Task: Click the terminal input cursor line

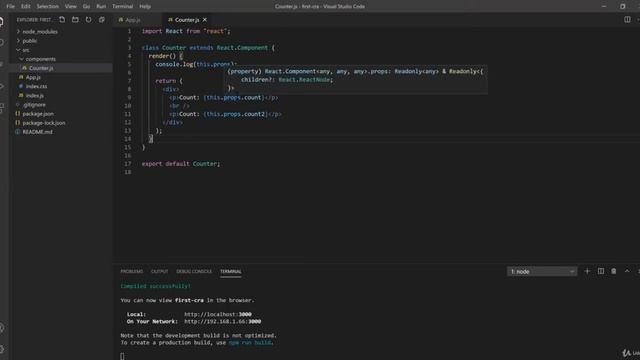Action: point(122,356)
